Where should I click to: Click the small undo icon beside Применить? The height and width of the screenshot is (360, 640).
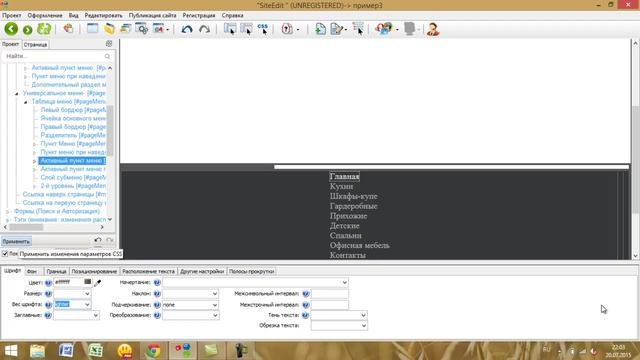pos(98,240)
